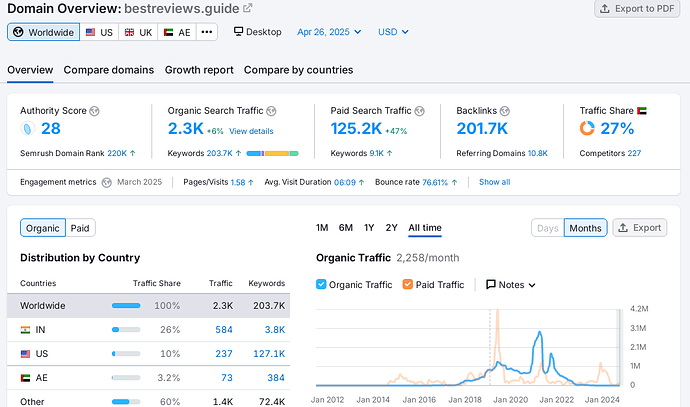Select the Worldwide row in the country table
The image size is (690, 407).
point(148,305)
